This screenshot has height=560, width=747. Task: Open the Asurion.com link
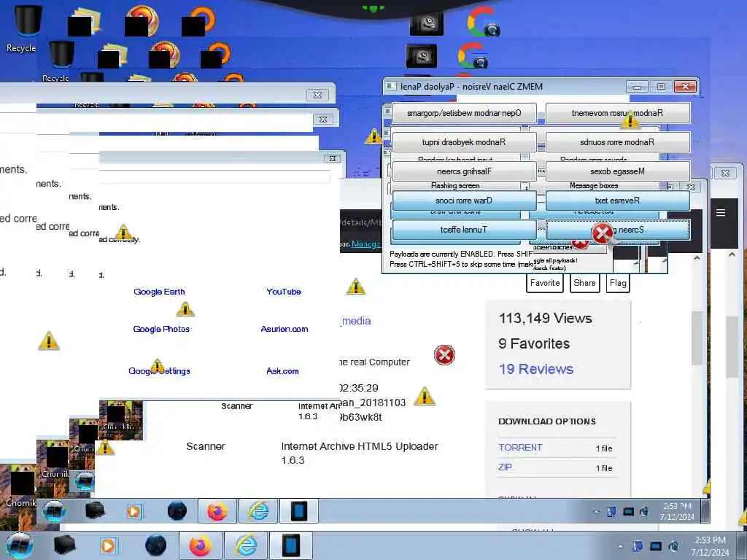pyautogui.click(x=285, y=329)
